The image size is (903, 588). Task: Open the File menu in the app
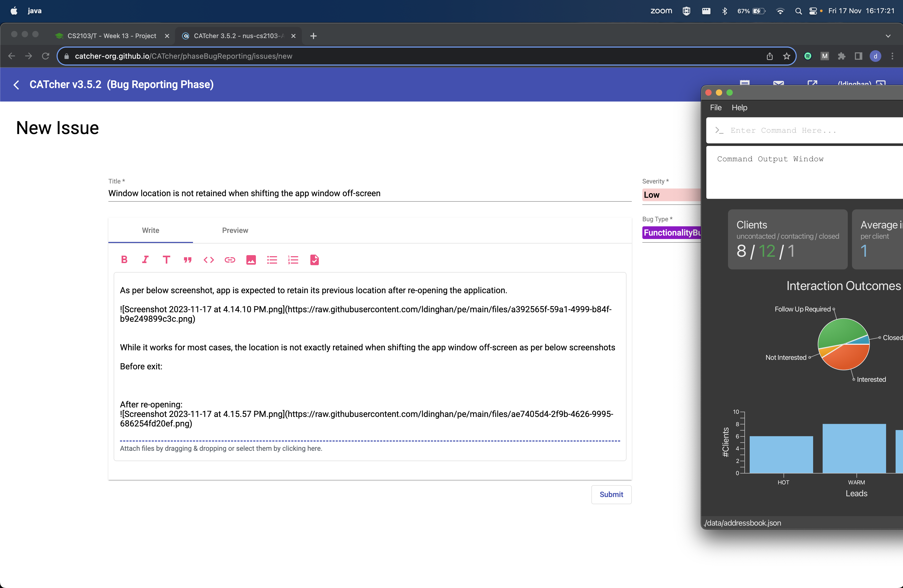716,108
